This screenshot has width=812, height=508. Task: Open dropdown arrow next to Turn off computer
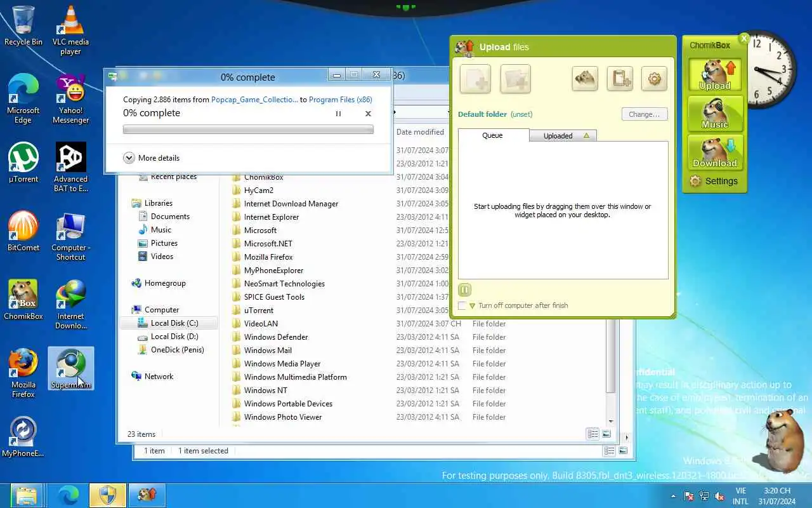pos(472,306)
